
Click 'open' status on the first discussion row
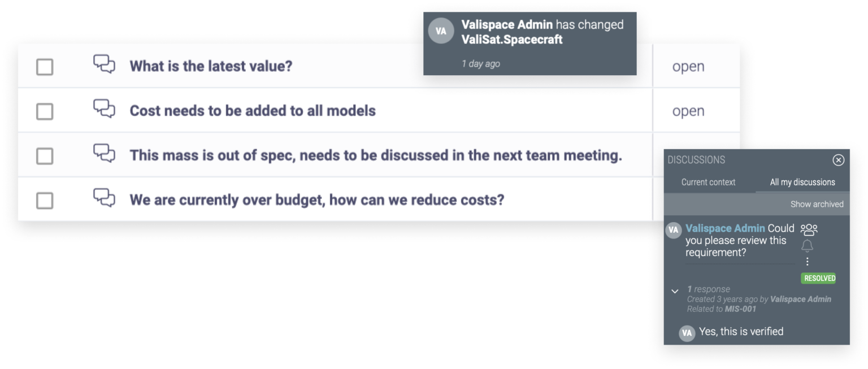(x=687, y=66)
